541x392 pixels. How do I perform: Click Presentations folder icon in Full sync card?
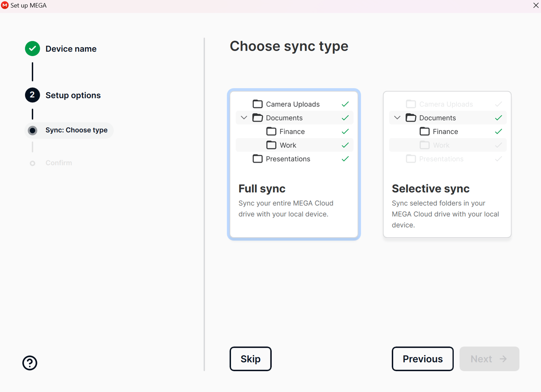258,159
